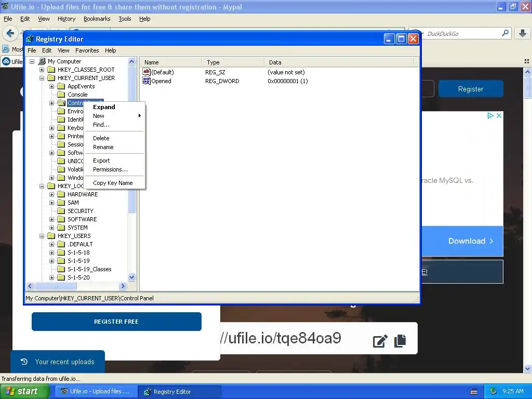Select the AppEvents folder icon

[61, 86]
